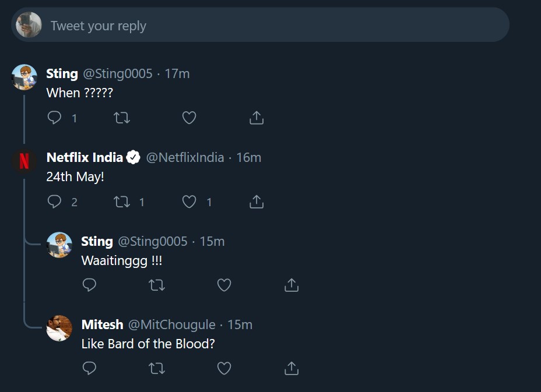This screenshot has height=392, width=541.
Task: Like the "Waaitinggg !!!" tweet
Action: pos(224,285)
